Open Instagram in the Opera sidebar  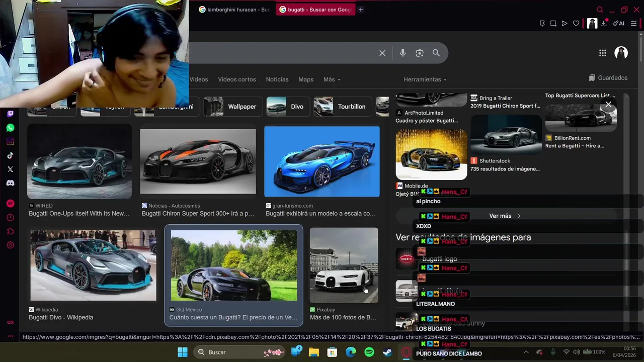(10, 142)
